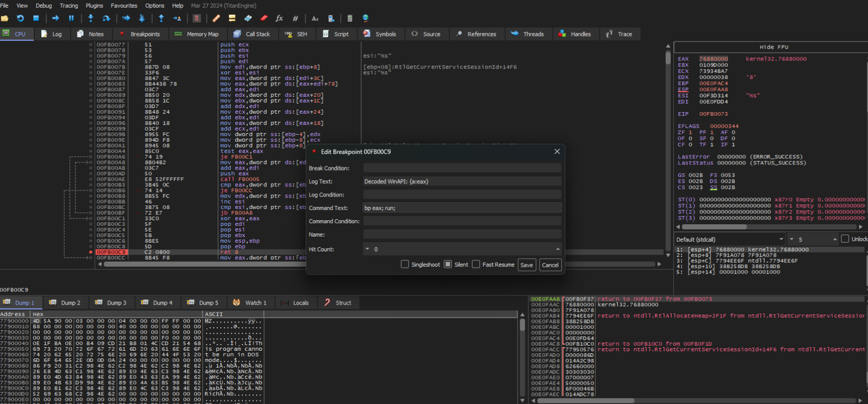Open the Options menu
This screenshot has width=868, height=404.
pyautogui.click(x=155, y=6)
